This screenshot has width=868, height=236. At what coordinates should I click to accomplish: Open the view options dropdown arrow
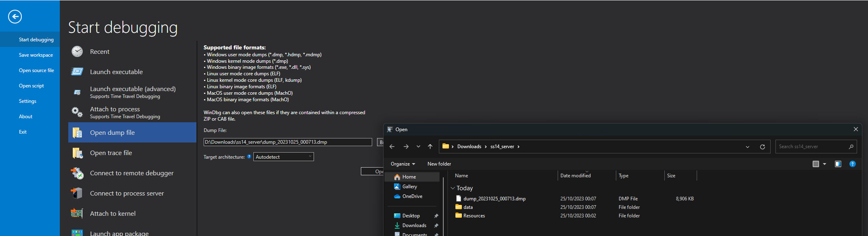[825, 164]
